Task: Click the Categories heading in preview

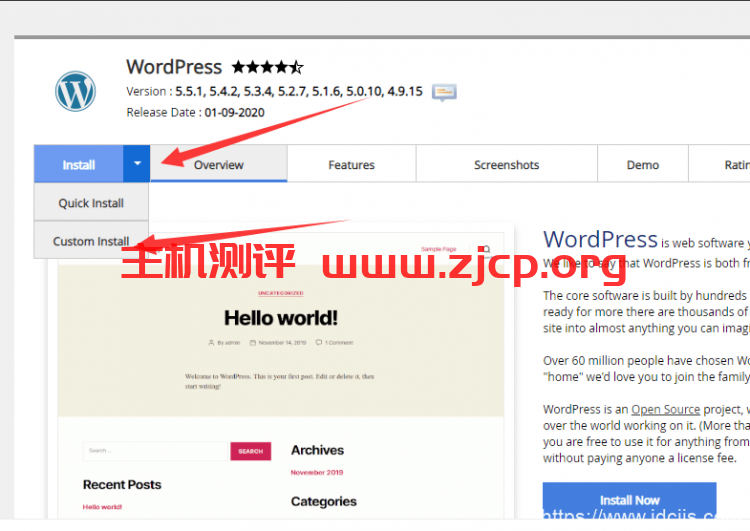Action: pyautogui.click(x=324, y=501)
